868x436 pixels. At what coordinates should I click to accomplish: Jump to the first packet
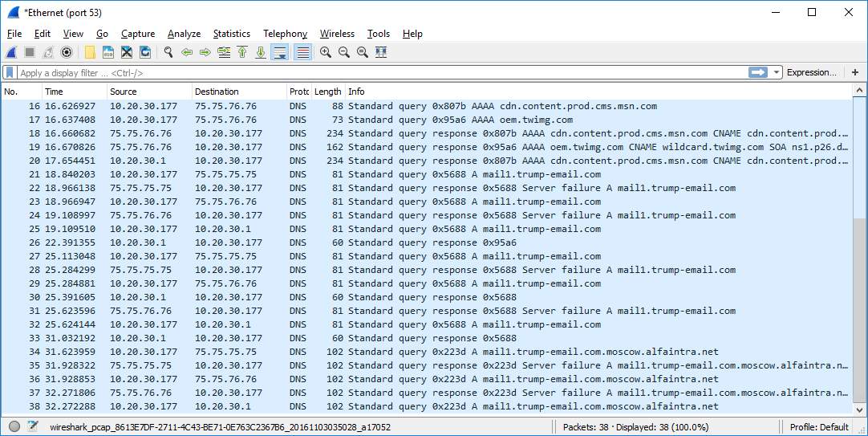pyautogui.click(x=242, y=53)
